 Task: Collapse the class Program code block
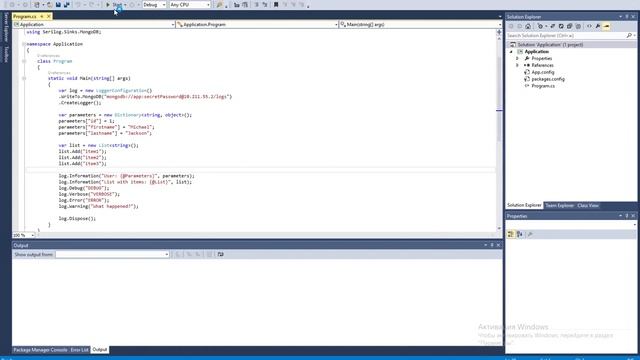[x=24, y=61]
